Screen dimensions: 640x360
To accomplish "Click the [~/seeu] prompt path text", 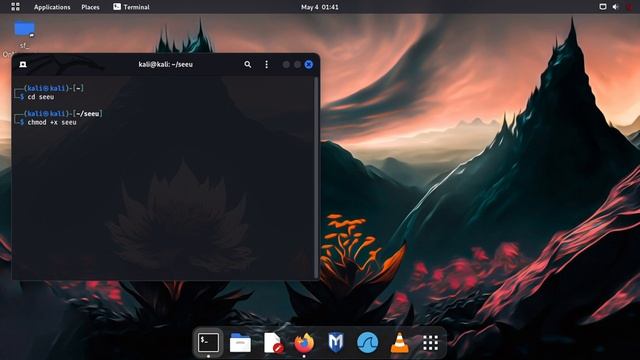I will [88, 113].
